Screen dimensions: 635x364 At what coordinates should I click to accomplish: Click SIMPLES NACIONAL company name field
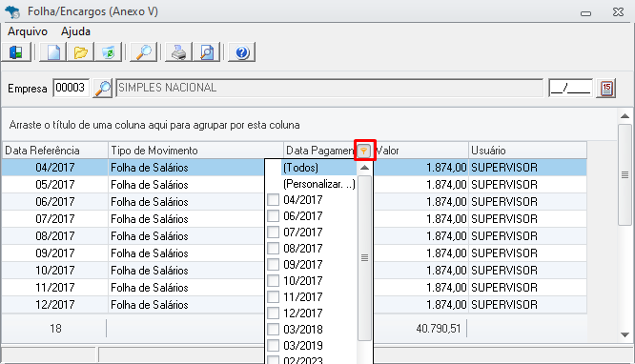point(329,88)
